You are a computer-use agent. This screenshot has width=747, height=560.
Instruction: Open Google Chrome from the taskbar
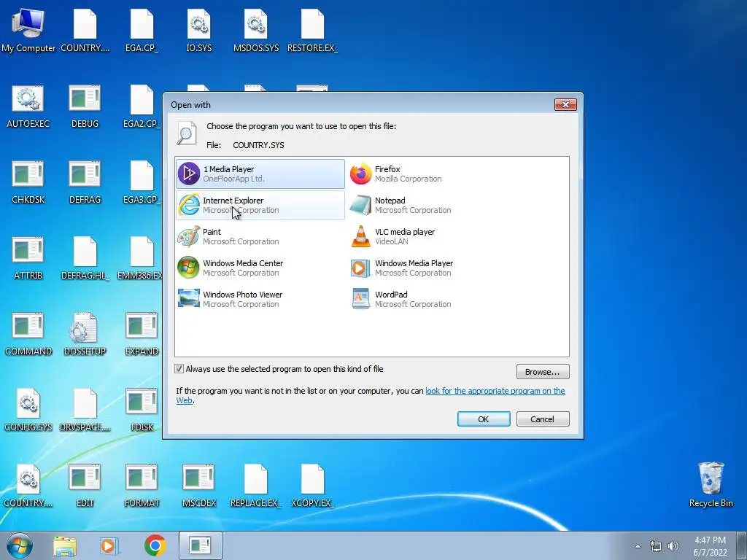coord(155,545)
